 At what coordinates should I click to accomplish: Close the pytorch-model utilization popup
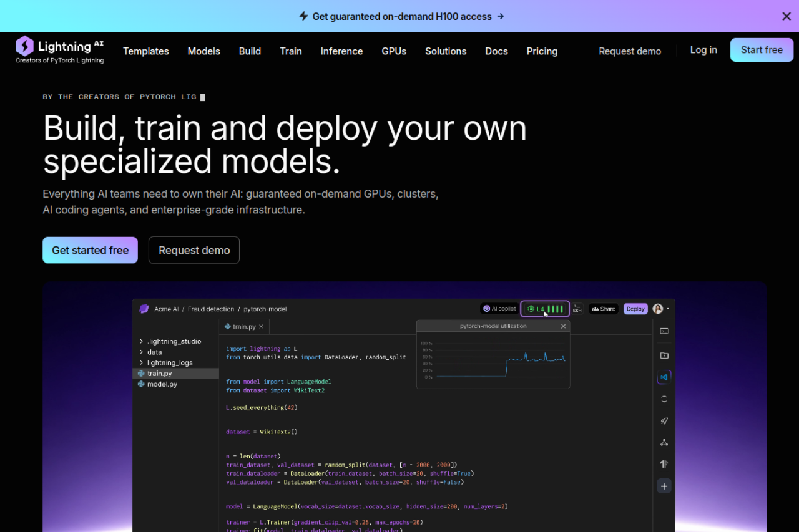click(x=563, y=326)
